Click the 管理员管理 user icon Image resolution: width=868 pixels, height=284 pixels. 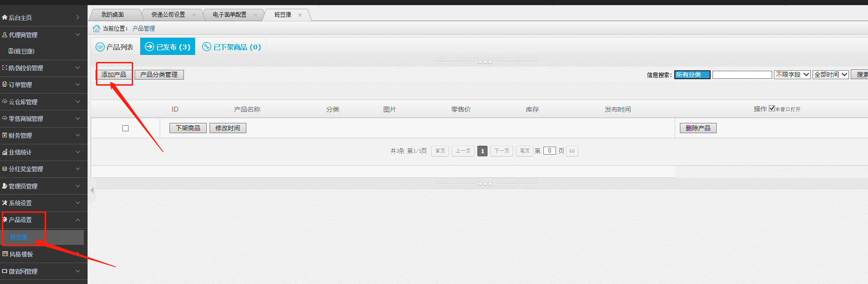5,186
